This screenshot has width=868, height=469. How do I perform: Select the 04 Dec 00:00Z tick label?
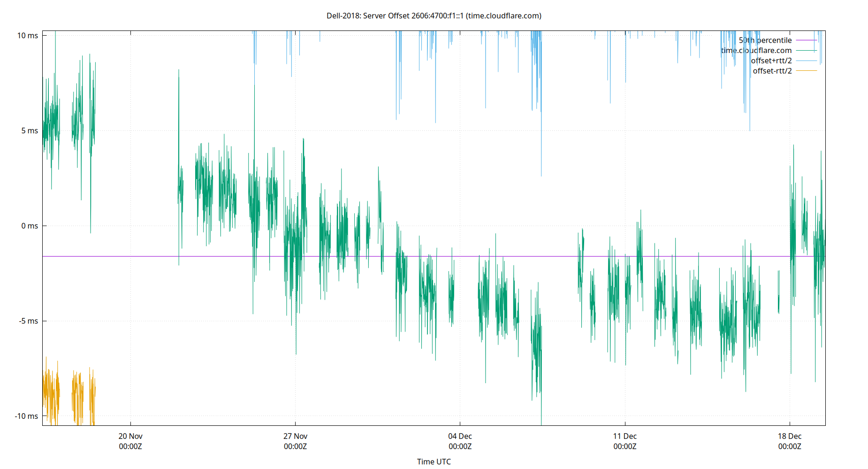pos(460,441)
